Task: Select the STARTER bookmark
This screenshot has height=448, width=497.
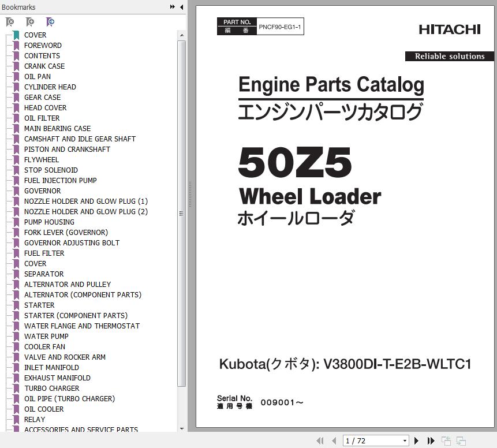Action: pos(39,305)
